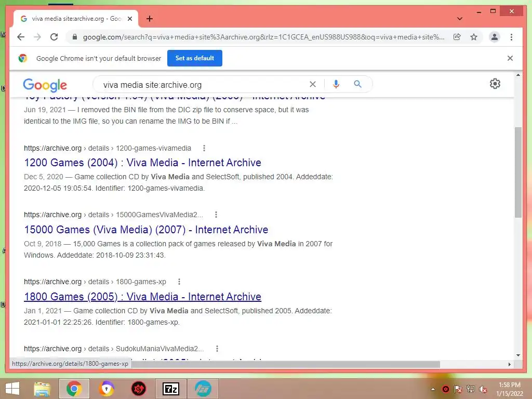
Task: Open a new tab with plus button
Action: pyautogui.click(x=150, y=19)
